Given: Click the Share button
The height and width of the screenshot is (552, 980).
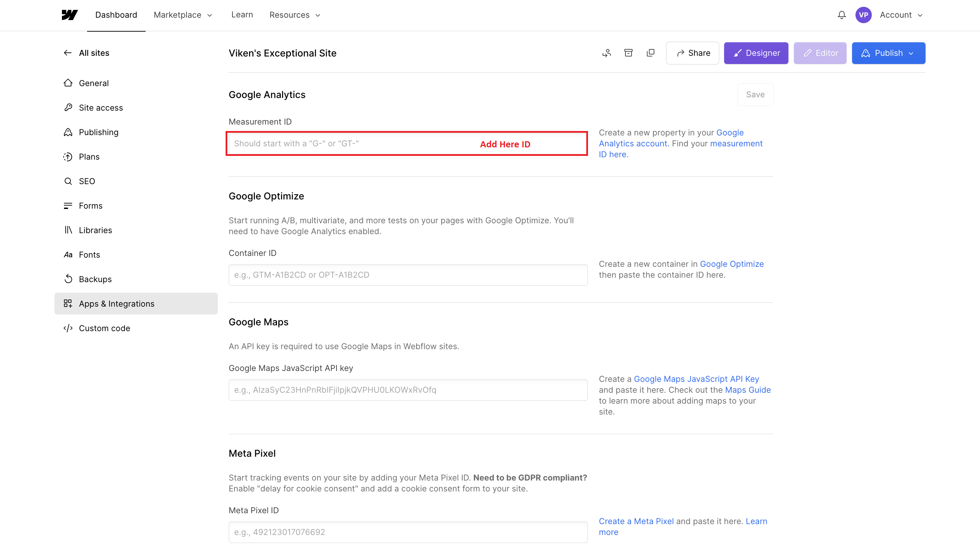Looking at the screenshot, I should (x=692, y=53).
